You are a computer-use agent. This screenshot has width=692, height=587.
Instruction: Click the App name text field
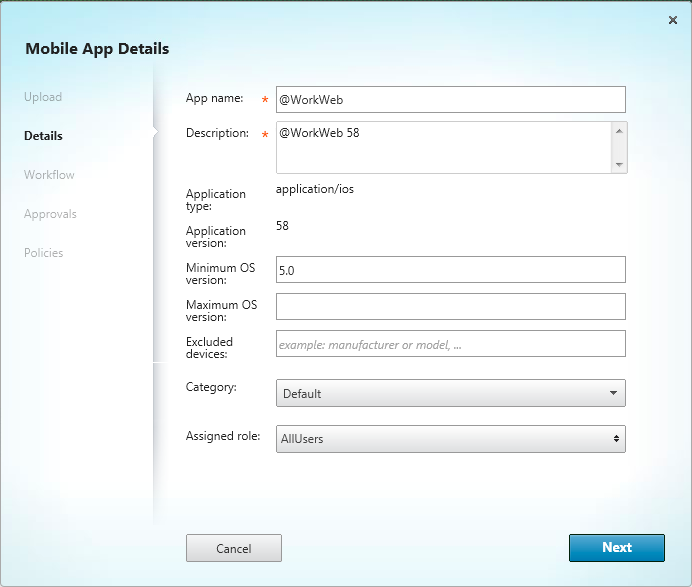(450, 99)
